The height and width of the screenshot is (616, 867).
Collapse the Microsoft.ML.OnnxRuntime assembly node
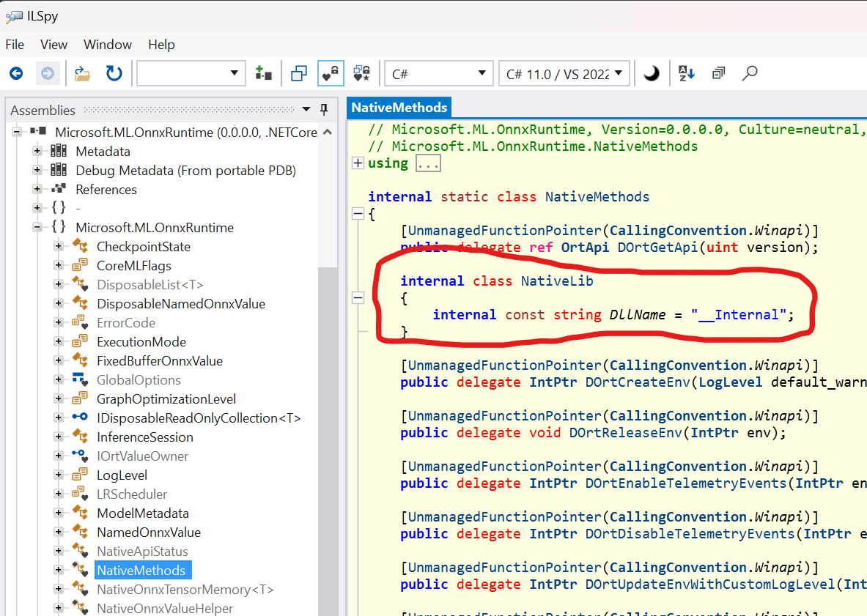[17, 132]
